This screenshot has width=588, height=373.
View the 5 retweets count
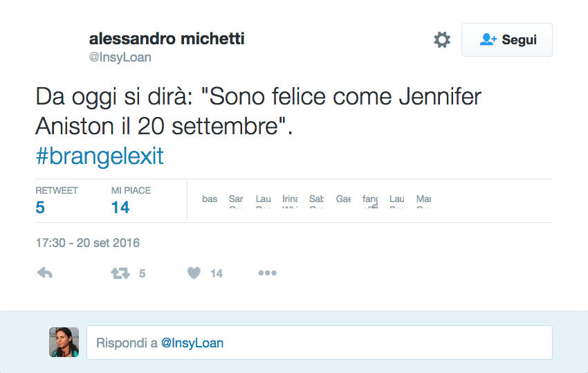40,207
